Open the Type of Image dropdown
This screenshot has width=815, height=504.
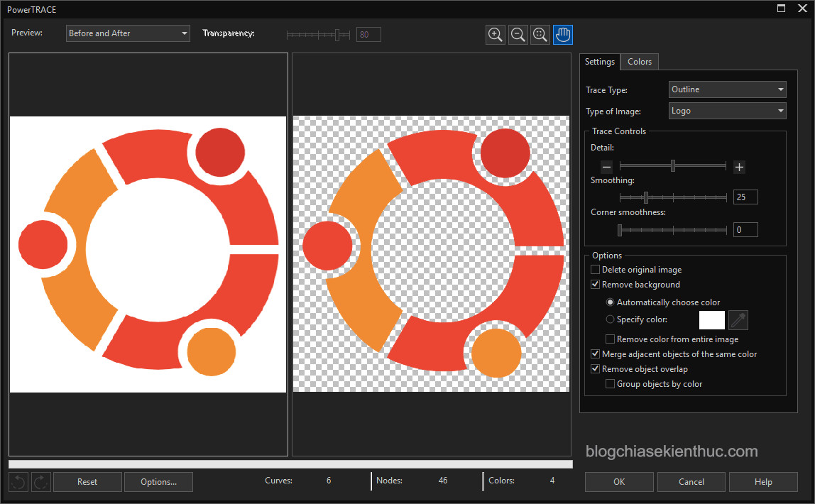(x=727, y=111)
